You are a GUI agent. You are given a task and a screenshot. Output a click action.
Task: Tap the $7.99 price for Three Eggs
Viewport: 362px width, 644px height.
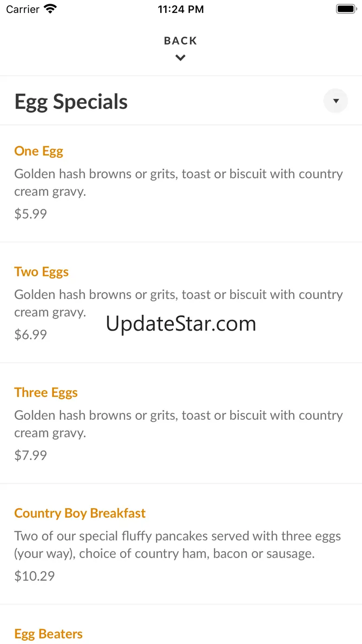point(31,455)
